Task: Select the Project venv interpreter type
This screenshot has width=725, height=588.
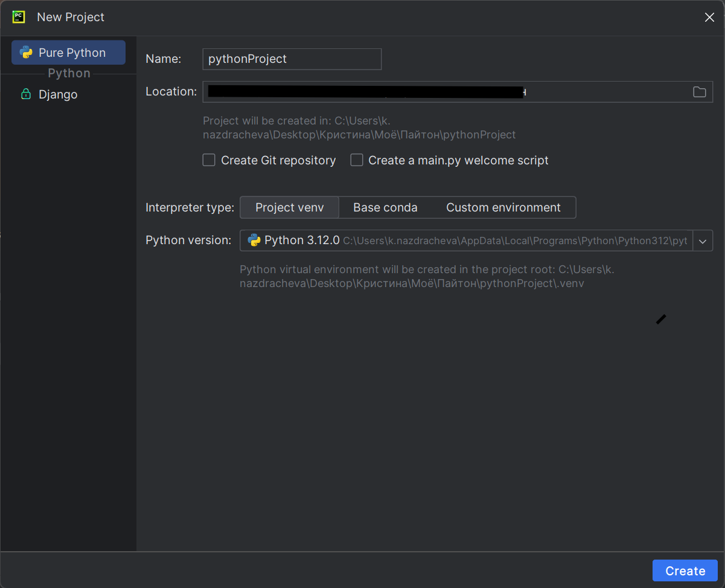Action: (289, 207)
